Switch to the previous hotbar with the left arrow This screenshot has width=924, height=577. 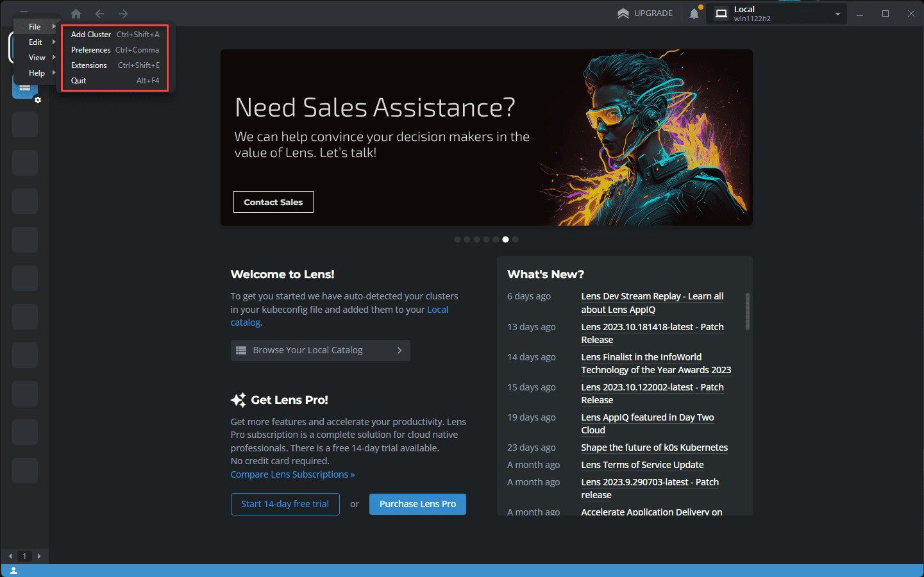(10, 556)
